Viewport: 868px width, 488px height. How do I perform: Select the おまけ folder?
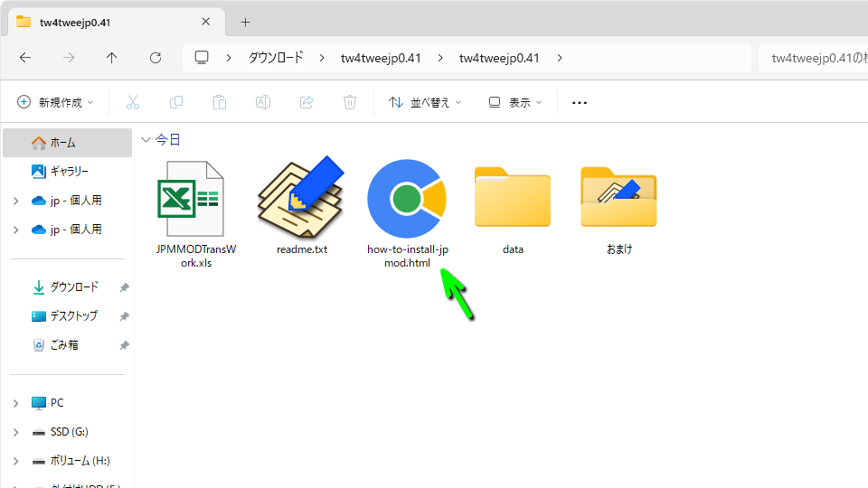[618, 211]
